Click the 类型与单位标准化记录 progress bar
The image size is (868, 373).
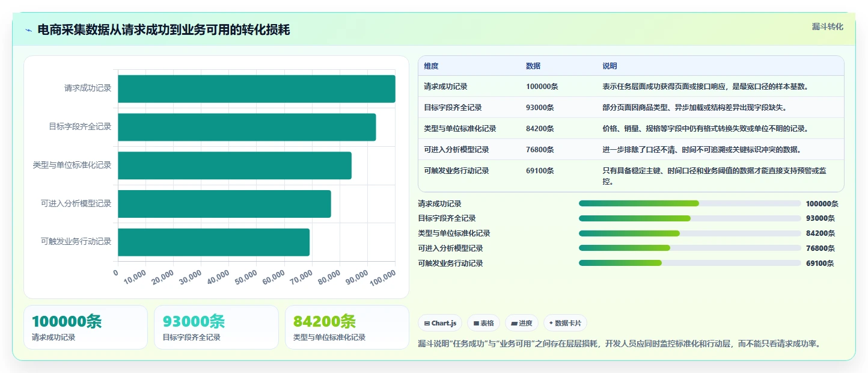[x=689, y=233]
